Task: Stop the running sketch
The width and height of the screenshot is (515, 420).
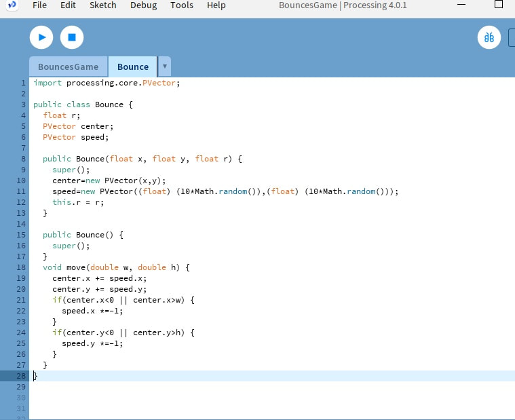Action: click(x=72, y=37)
